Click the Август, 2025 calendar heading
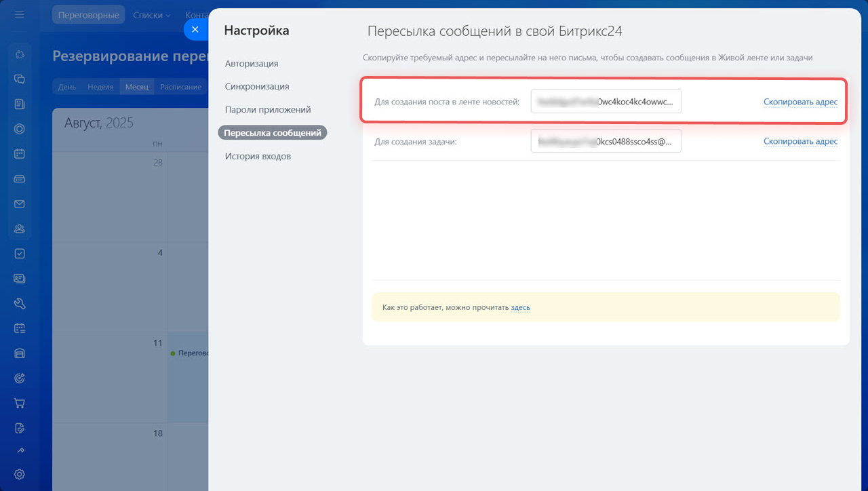This screenshot has height=491, width=868. tap(99, 123)
